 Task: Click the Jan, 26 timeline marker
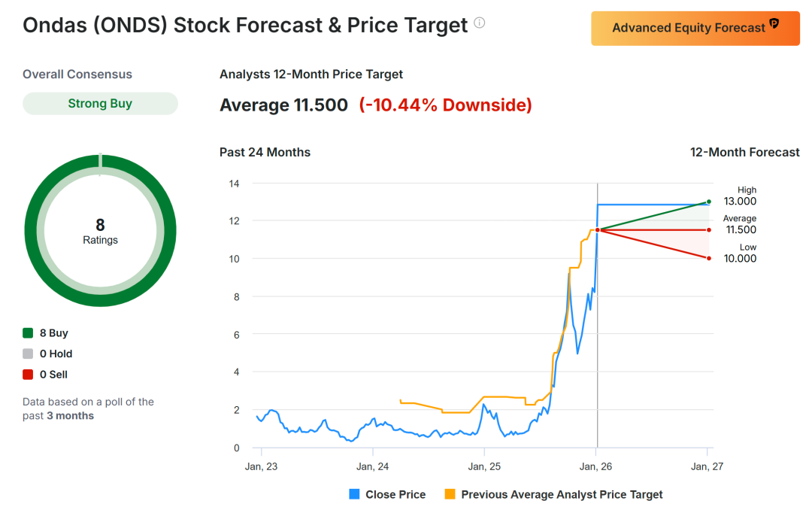click(597, 466)
